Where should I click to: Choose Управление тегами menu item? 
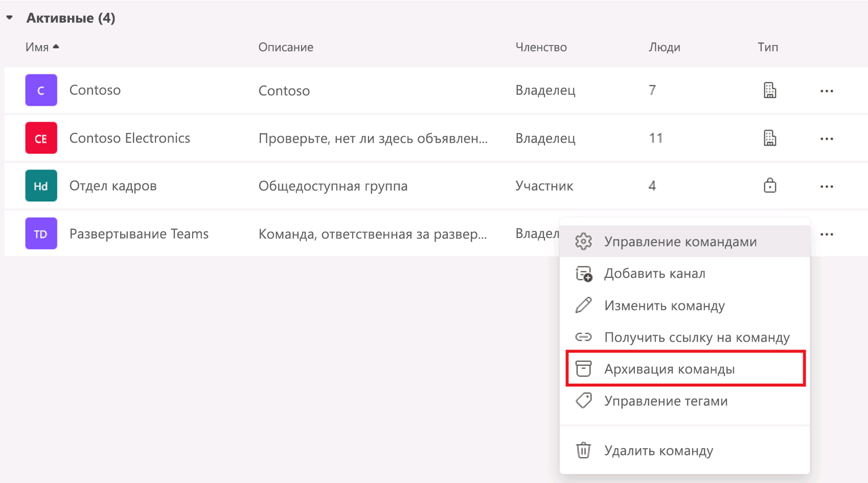click(685, 401)
